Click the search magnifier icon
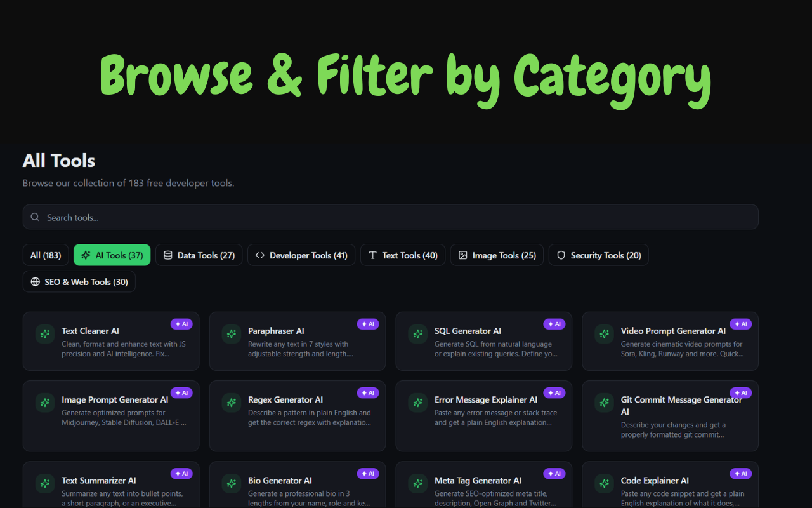 pyautogui.click(x=36, y=217)
